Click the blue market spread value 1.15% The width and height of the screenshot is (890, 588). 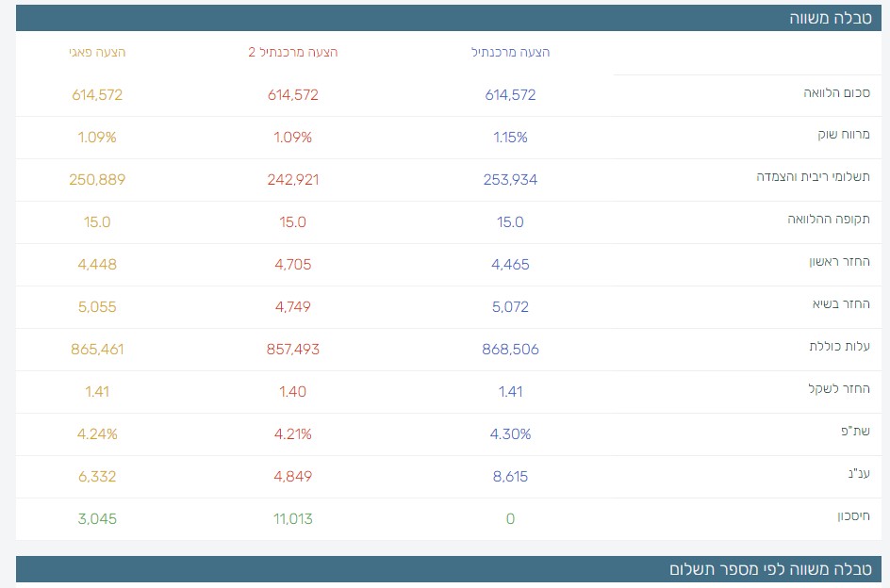click(x=510, y=137)
